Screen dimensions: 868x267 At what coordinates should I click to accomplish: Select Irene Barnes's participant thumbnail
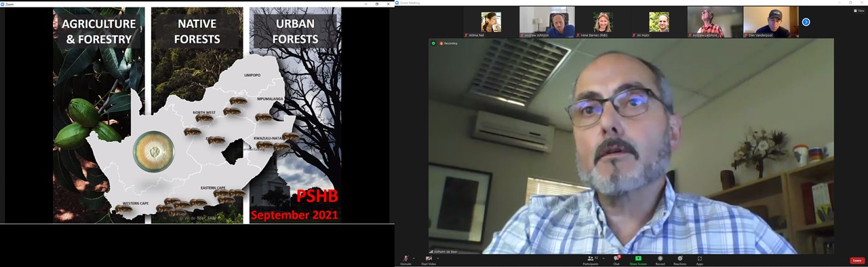[x=603, y=22]
